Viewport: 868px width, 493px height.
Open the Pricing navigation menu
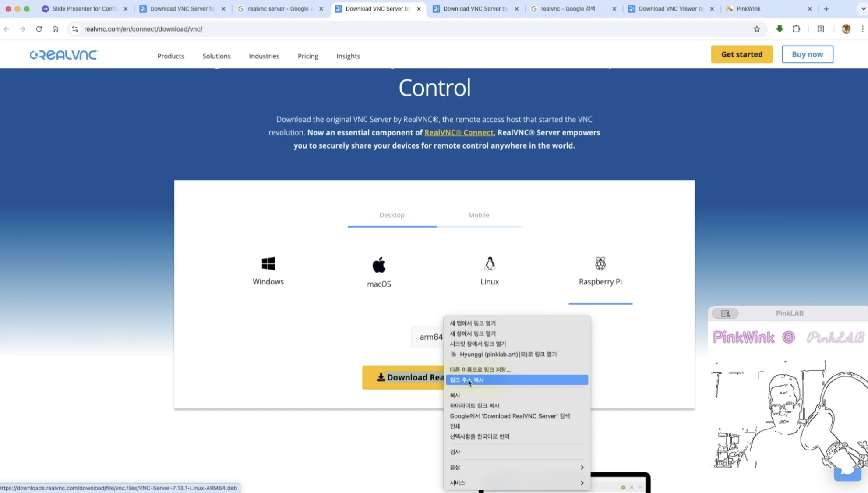point(308,56)
